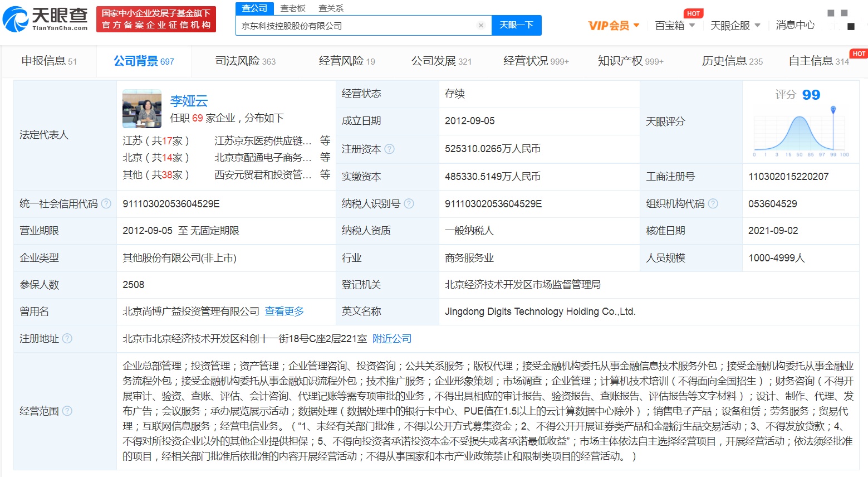Open the 知识产权 tab
868x477 pixels.
click(631, 61)
